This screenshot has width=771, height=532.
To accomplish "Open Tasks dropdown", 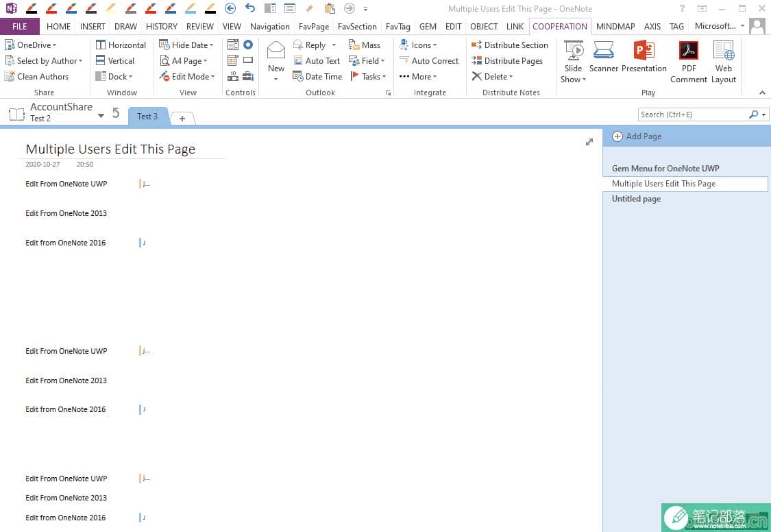I will (x=368, y=76).
